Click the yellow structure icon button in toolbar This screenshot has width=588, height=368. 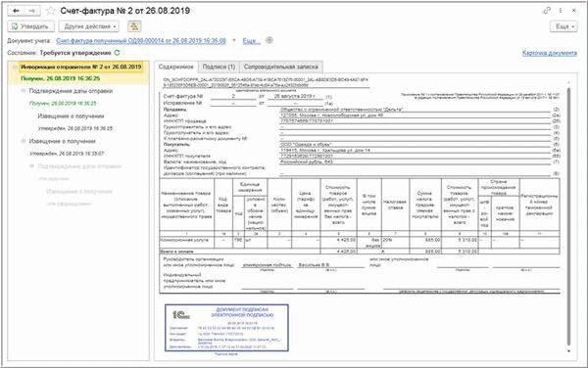click(x=134, y=26)
